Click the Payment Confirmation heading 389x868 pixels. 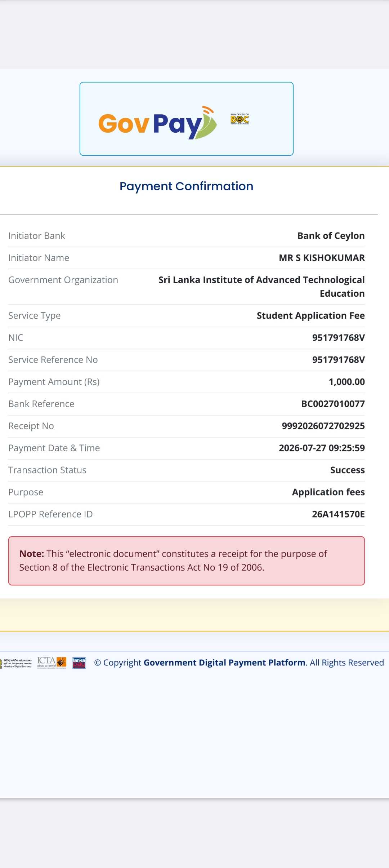click(187, 186)
